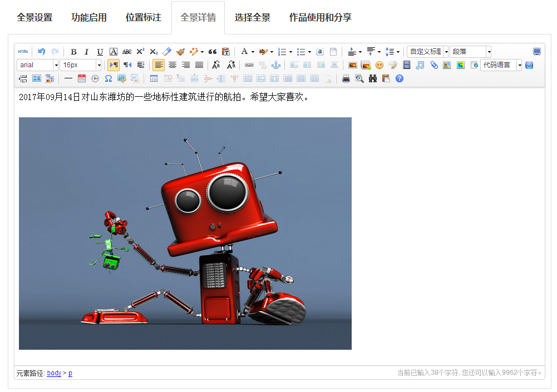This screenshot has height=392, width=557.
Task: Insert attachment paperclip icon
Action: pyautogui.click(x=433, y=65)
